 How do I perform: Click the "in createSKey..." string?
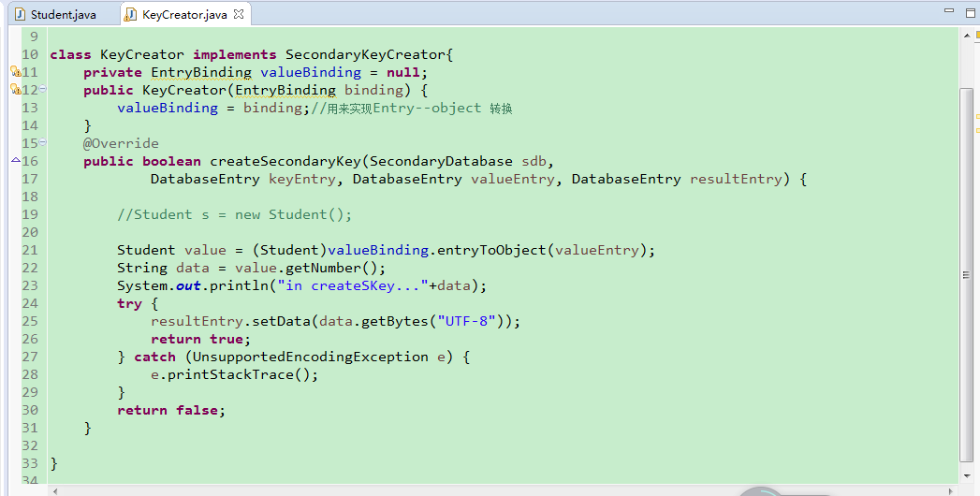tap(353, 285)
